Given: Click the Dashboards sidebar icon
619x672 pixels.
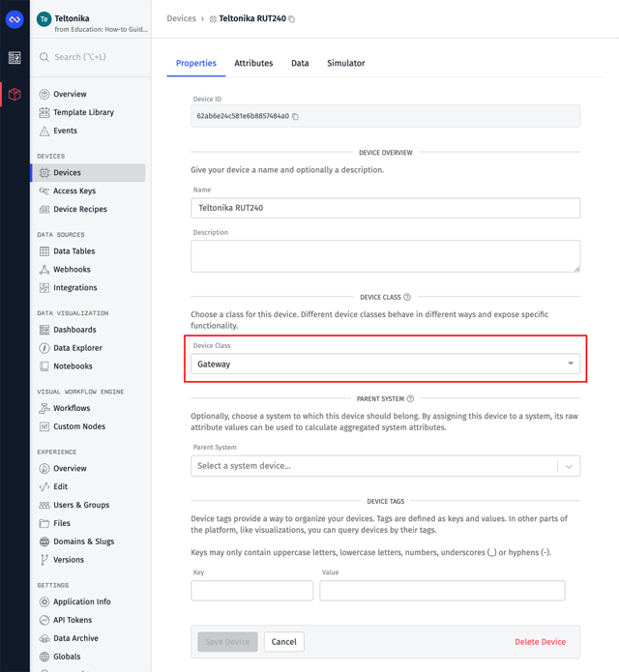Looking at the screenshot, I should pyautogui.click(x=44, y=330).
